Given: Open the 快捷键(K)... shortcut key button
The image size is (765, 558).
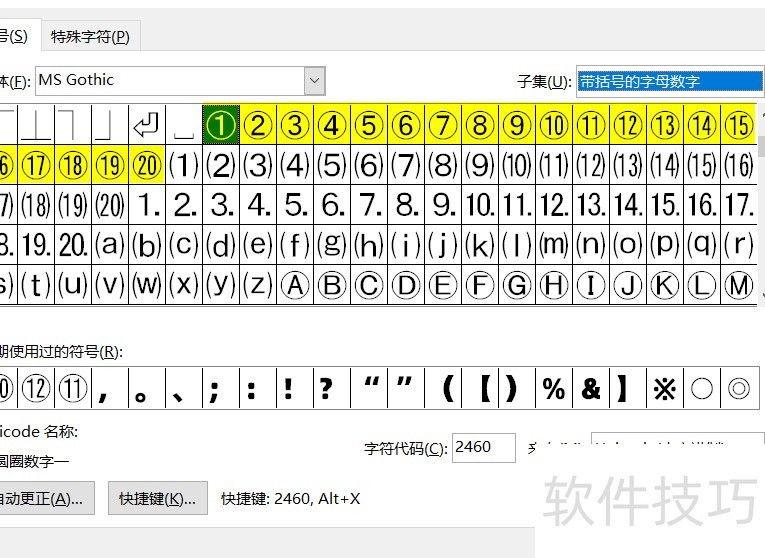Looking at the screenshot, I should click(x=157, y=498).
